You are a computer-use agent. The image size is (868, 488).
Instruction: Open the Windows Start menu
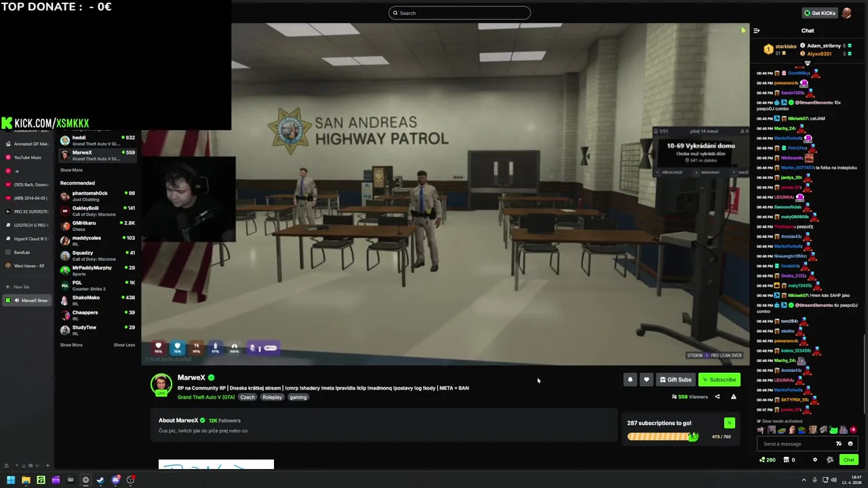[11, 480]
